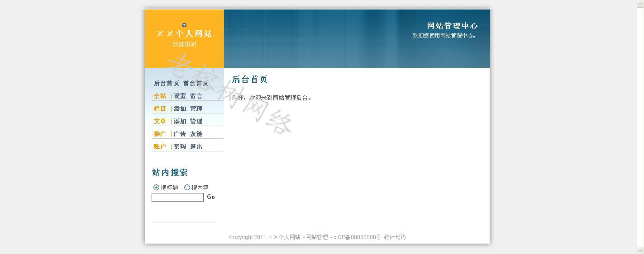Open ××个人网站 link in footer
This screenshot has height=254, width=644.
click(x=284, y=237)
